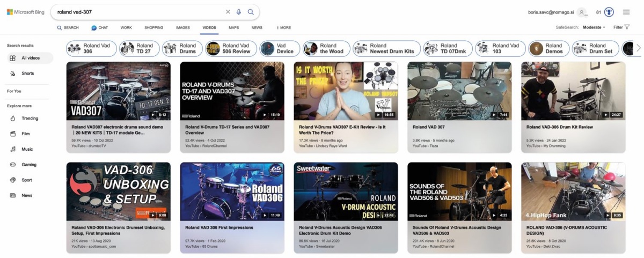Select the Roland Drums chip
Viewport: 644px width, 258px height.
pyautogui.click(x=182, y=49)
